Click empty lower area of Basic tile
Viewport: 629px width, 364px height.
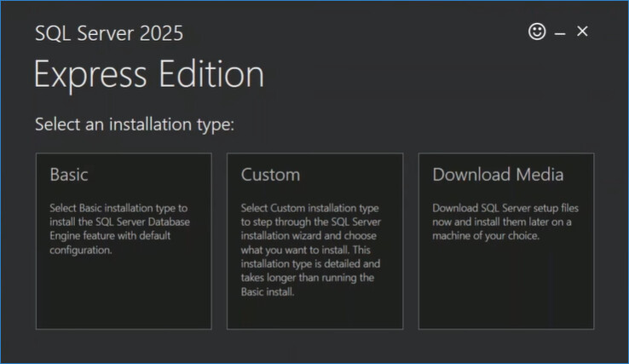point(124,294)
